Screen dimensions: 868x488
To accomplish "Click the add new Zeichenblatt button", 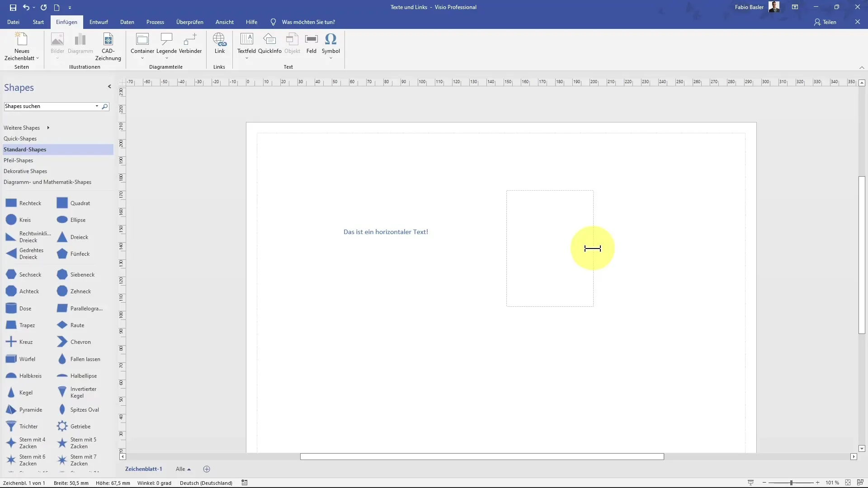I will tap(206, 469).
